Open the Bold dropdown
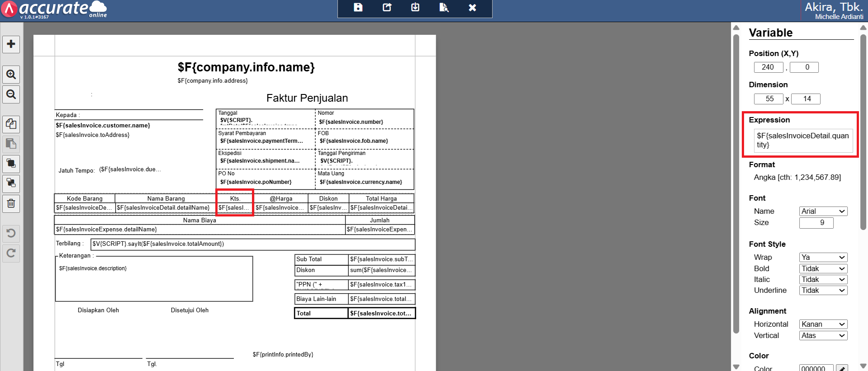The height and width of the screenshot is (371, 868). pos(823,269)
